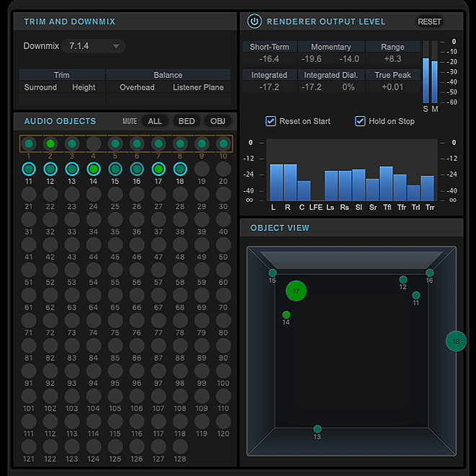Select audio object 12 circle
Viewport: 476px width, 476px height.
(50, 169)
